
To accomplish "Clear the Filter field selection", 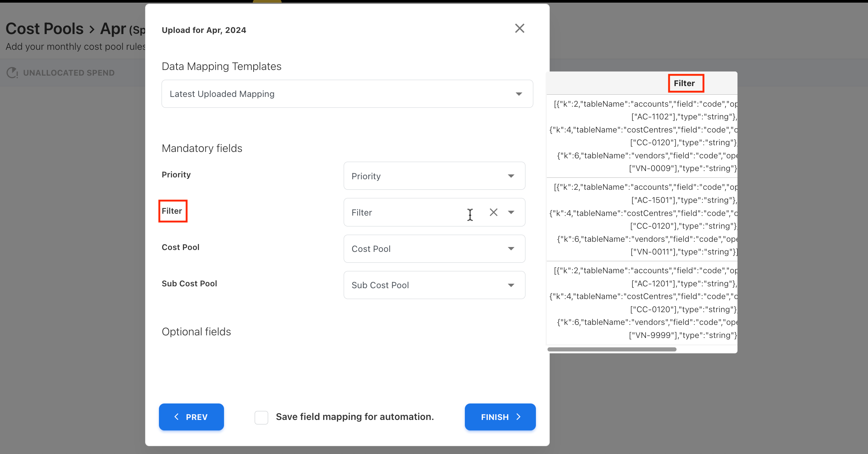I will [493, 212].
